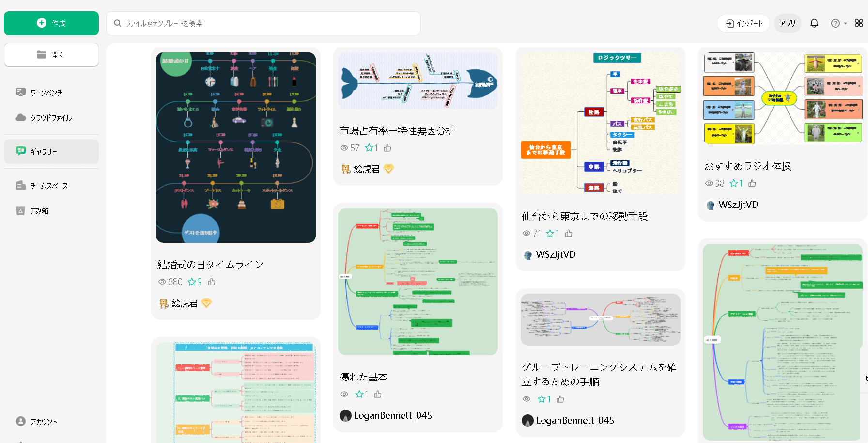
Task: Star the 優れた基本 card
Action: point(359,394)
